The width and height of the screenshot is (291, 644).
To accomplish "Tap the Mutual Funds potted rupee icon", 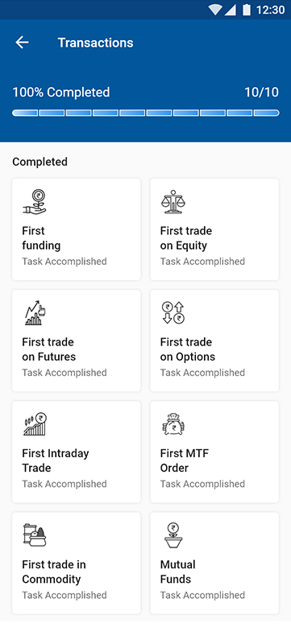I will (173, 535).
